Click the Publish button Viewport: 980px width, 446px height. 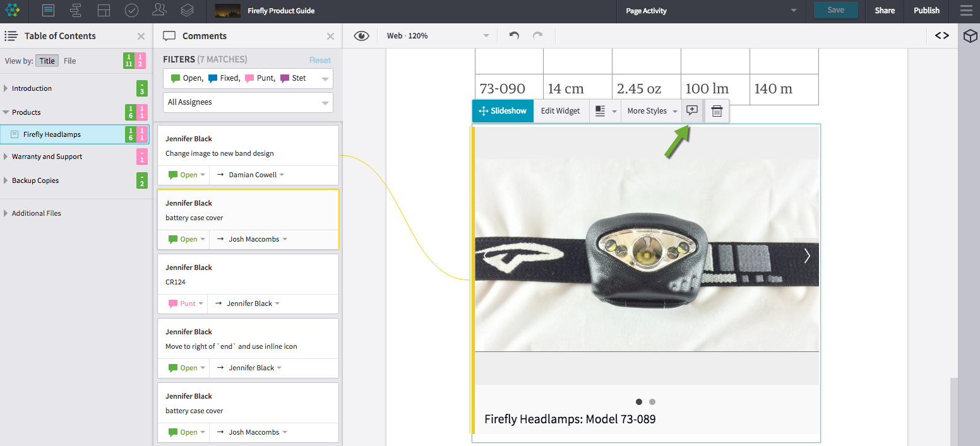926,11
